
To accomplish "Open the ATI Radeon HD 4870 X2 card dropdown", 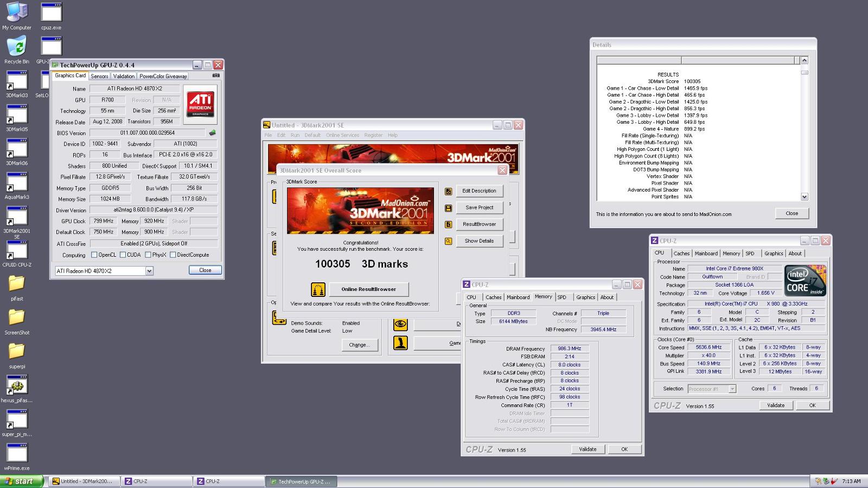I will point(149,271).
